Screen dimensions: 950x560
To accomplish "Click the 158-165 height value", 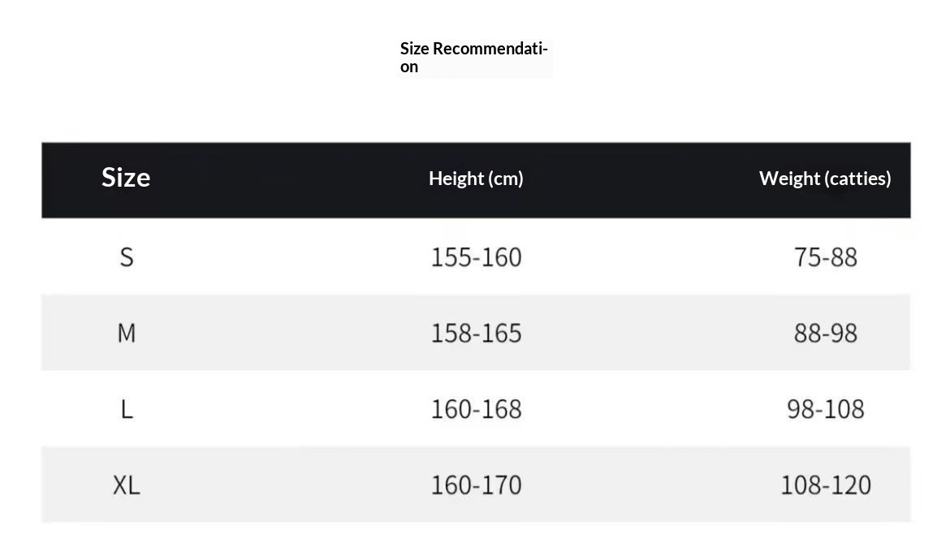I will [x=476, y=333].
